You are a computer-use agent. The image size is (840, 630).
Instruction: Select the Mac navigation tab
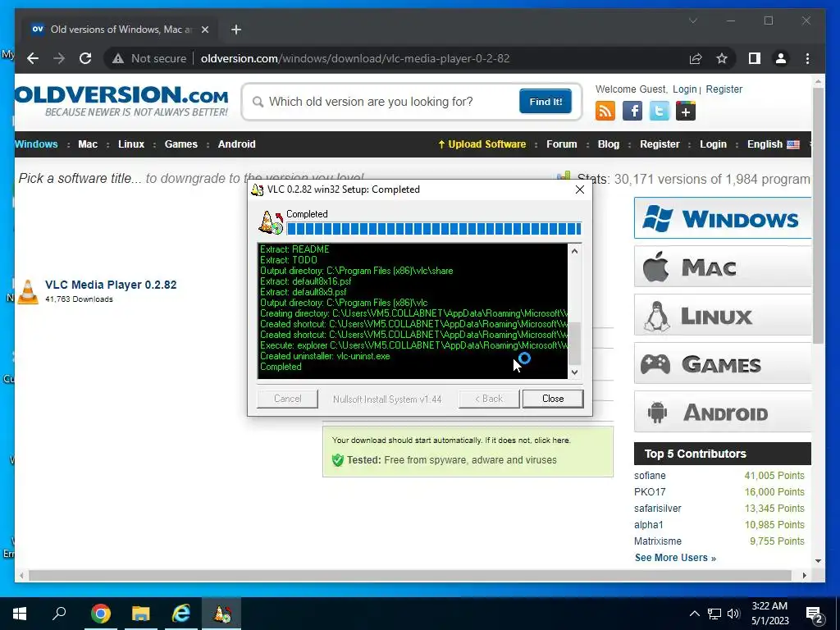88,144
